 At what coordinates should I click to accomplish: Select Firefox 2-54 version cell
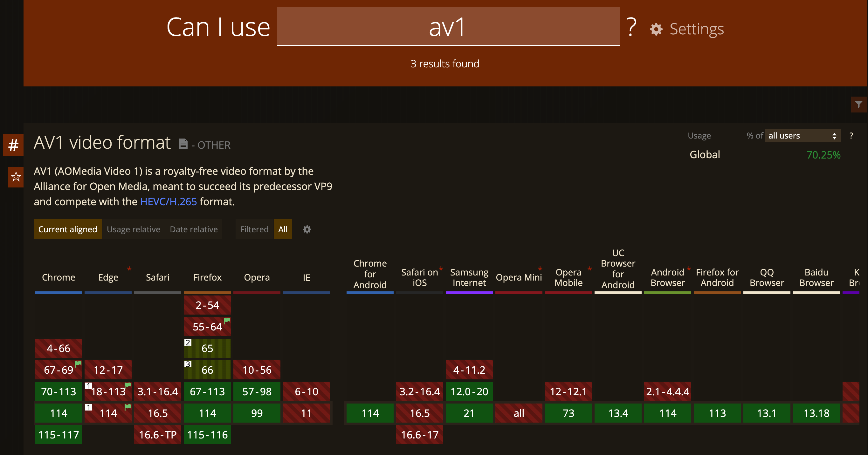[x=207, y=305]
